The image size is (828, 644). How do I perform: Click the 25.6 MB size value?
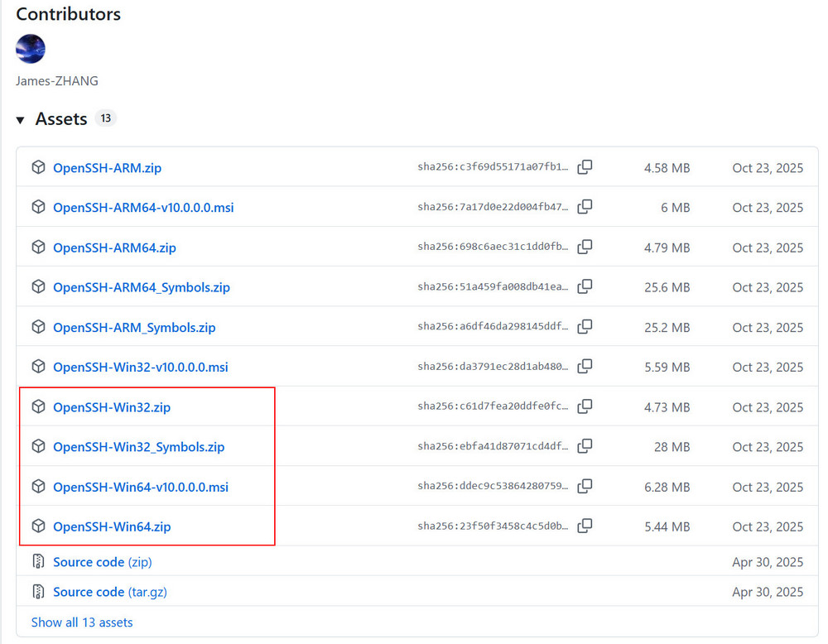pos(667,287)
